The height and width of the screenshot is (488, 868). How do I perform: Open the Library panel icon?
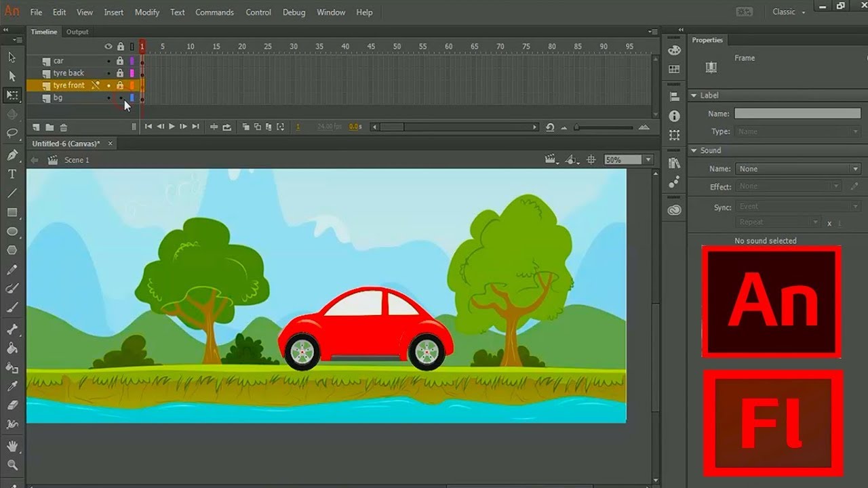[674, 163]
